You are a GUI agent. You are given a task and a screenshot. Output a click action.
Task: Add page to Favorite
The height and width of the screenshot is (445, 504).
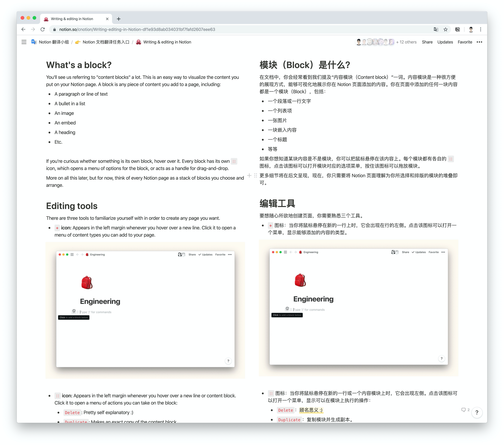pyautogui.click(x=465, y=42)
